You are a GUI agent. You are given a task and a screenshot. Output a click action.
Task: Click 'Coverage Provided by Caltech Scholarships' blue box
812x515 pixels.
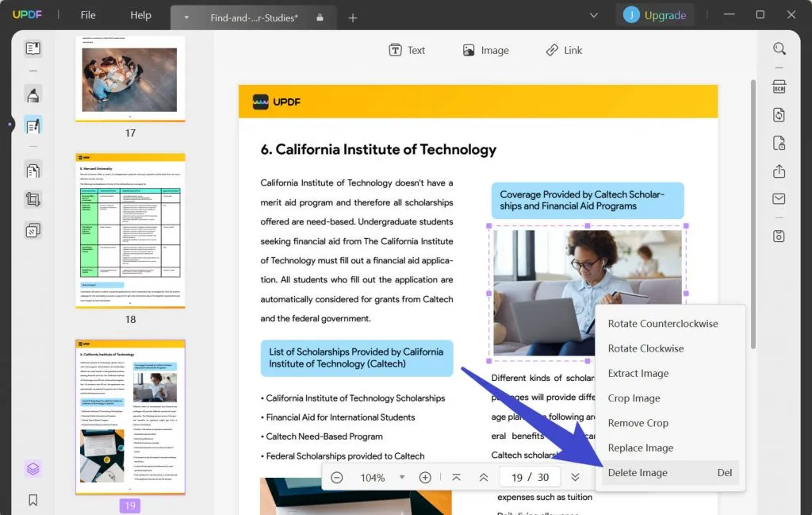click(x=588, y=201)
